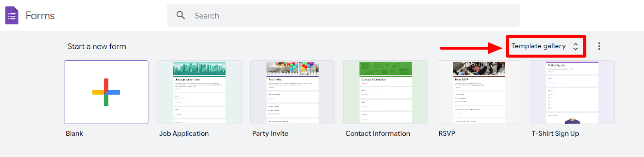Select the Job Application template thumbnail
Image resolution: width=644 pixels, height=157 pixels.
coord(199,92)
